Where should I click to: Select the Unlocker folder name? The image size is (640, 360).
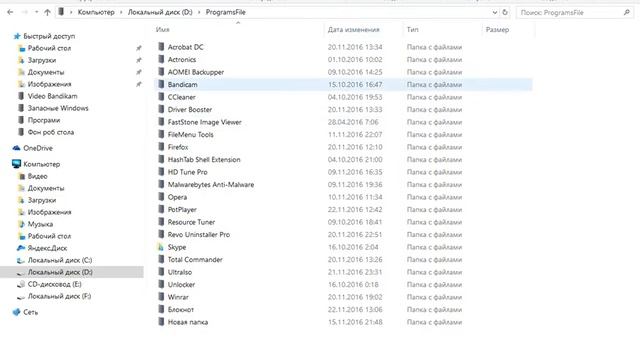pyautogui.click(x=181, y=284)
